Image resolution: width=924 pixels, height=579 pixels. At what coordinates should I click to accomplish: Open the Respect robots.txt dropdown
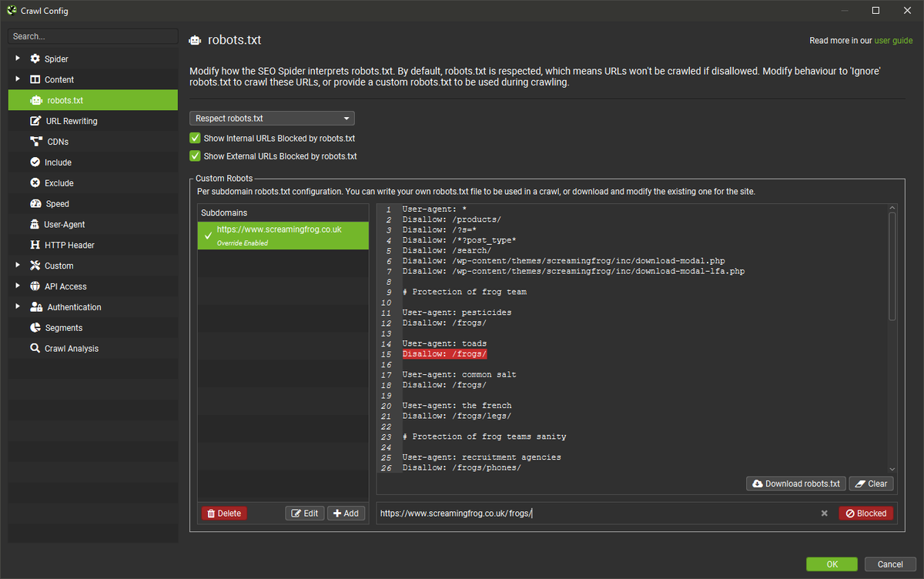point(272,119)
